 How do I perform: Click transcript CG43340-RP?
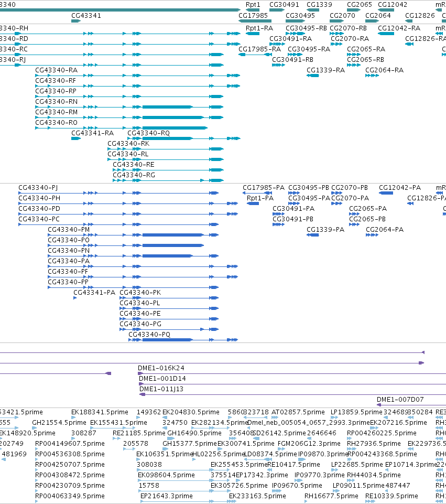[56, 91]
